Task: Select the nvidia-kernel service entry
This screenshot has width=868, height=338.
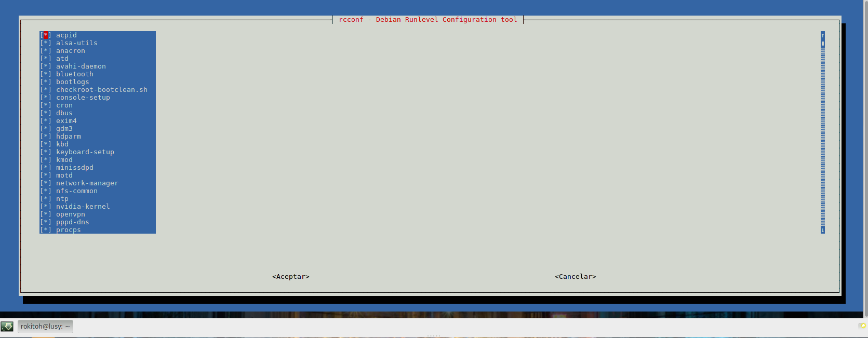Action: pos(83,207)
